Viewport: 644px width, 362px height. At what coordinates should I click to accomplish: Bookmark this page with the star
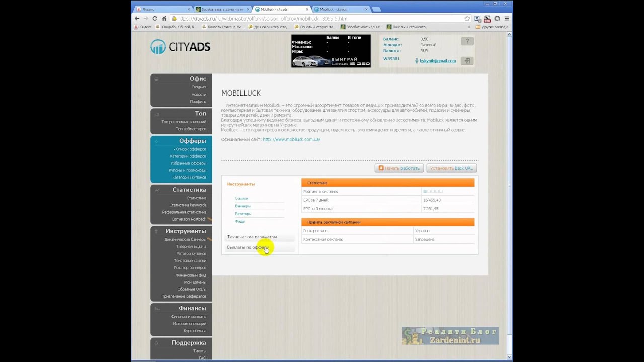467,18
